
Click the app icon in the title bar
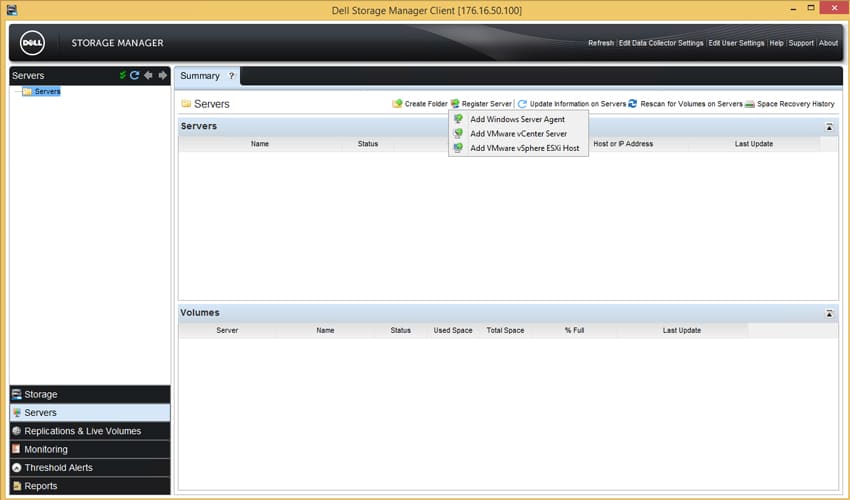[x=11, y=9]
